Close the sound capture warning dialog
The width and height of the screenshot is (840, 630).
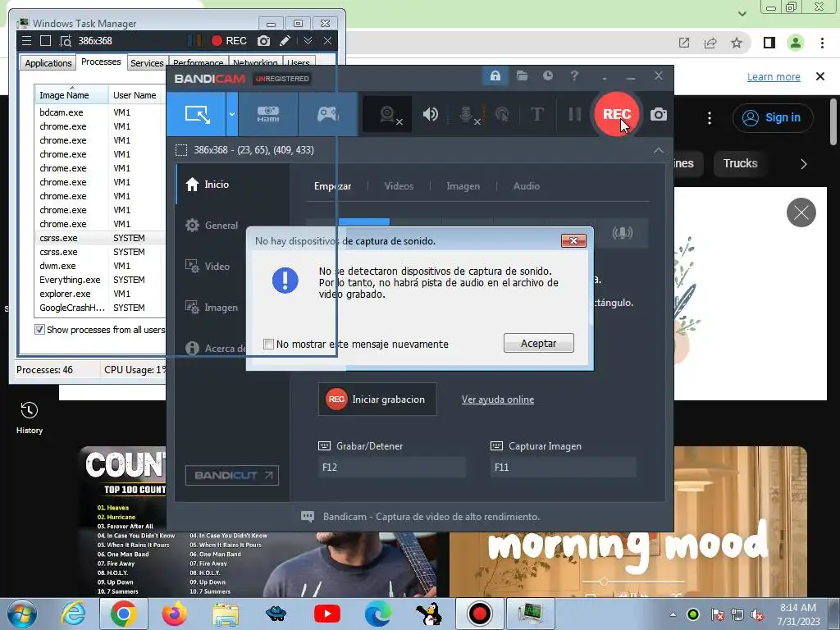tap(573, 241)
